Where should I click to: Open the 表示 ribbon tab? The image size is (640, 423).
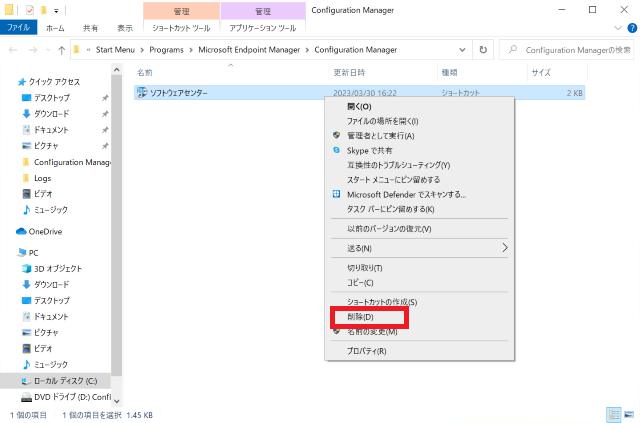click(x=124, y=28)
